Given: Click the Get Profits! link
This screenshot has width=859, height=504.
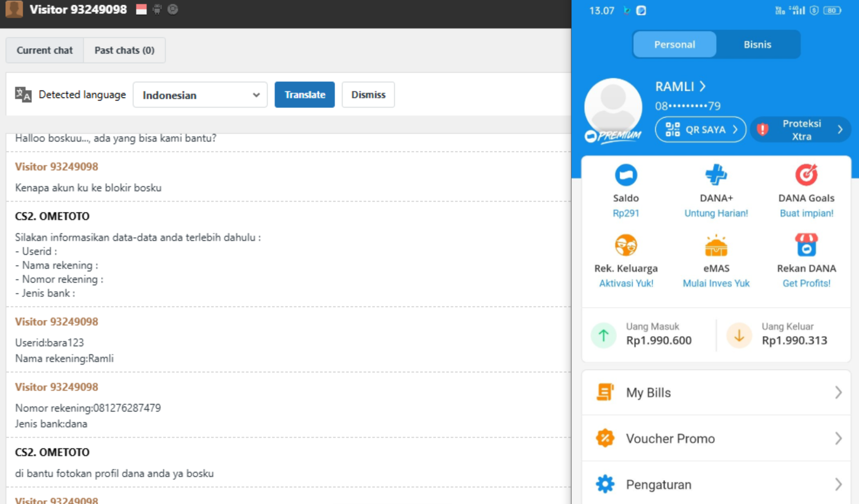Looking at the screenshot, I should [806, 283].
